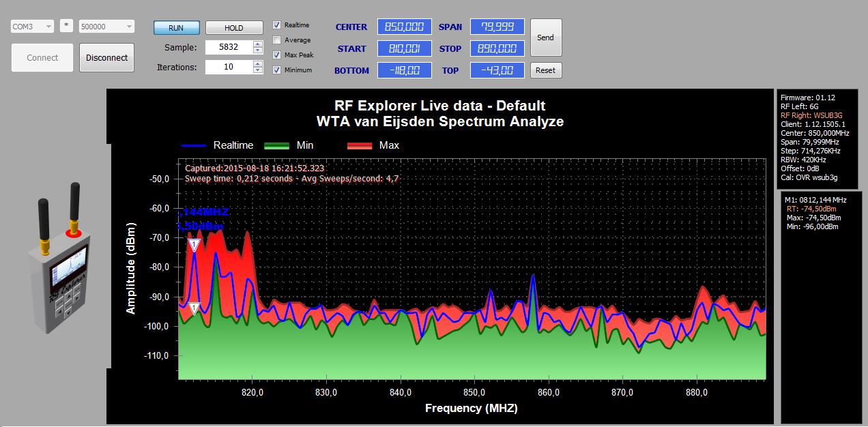868x427 pixels.
Task: Click the 'Min: -96,00dBm' marker readout
Action: point(811,226)
